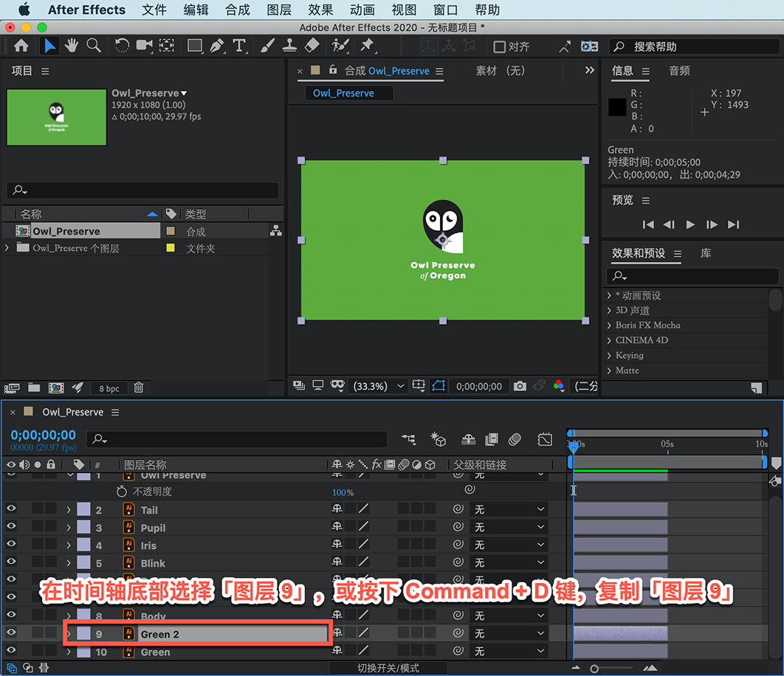Hide the Green layer eye icon

coord(11,650)
